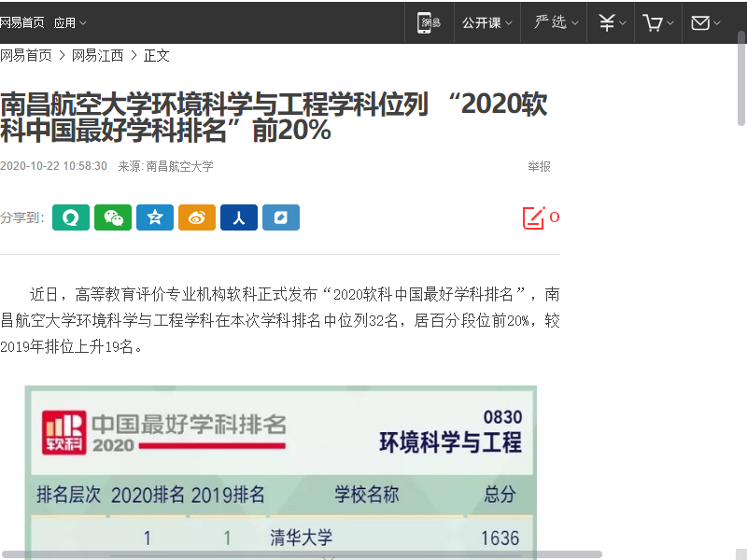747x560 pixels.
Task: Expand the 公开课 dropdown menu
Action: [486, 22]
